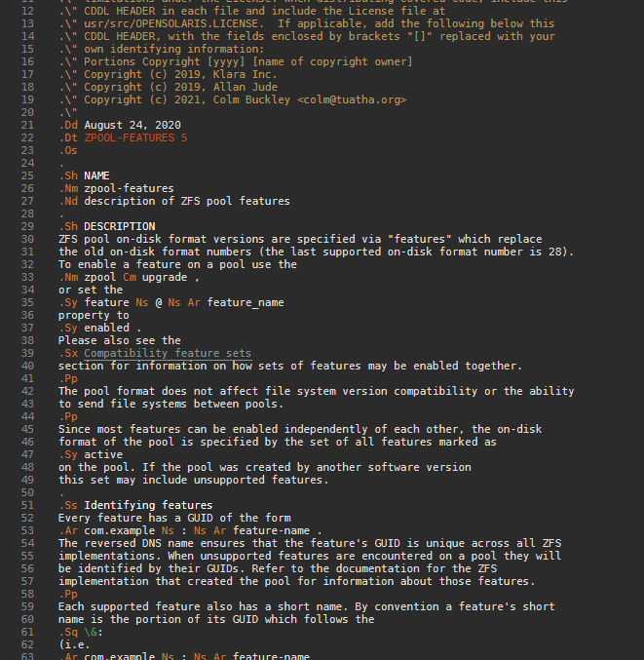Click the "Copyright (c) 2019, Klara Inc." comment

pos(180,74)
